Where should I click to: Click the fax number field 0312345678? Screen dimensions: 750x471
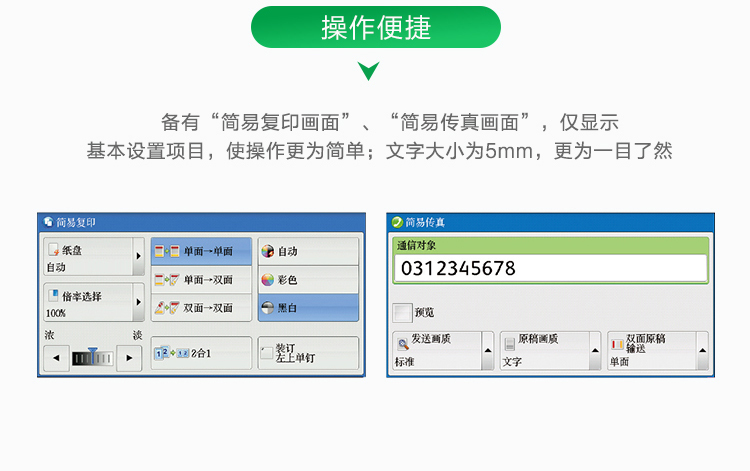click(x=551, y=268)
